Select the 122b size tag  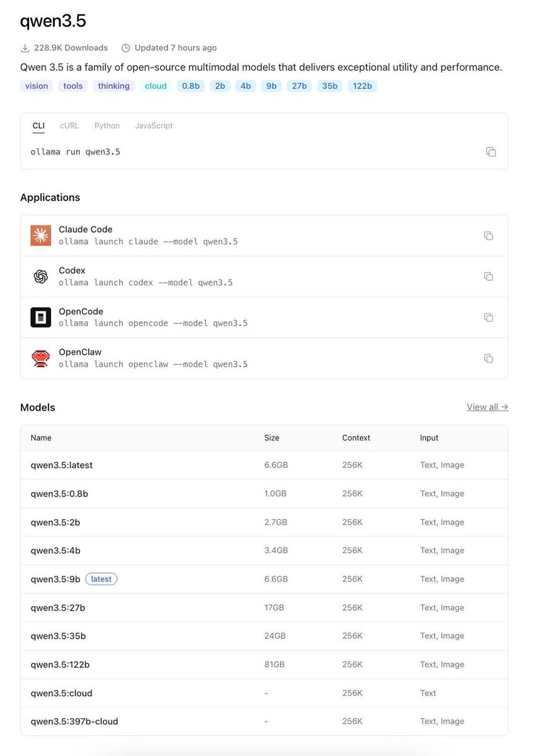click(363, 86)
